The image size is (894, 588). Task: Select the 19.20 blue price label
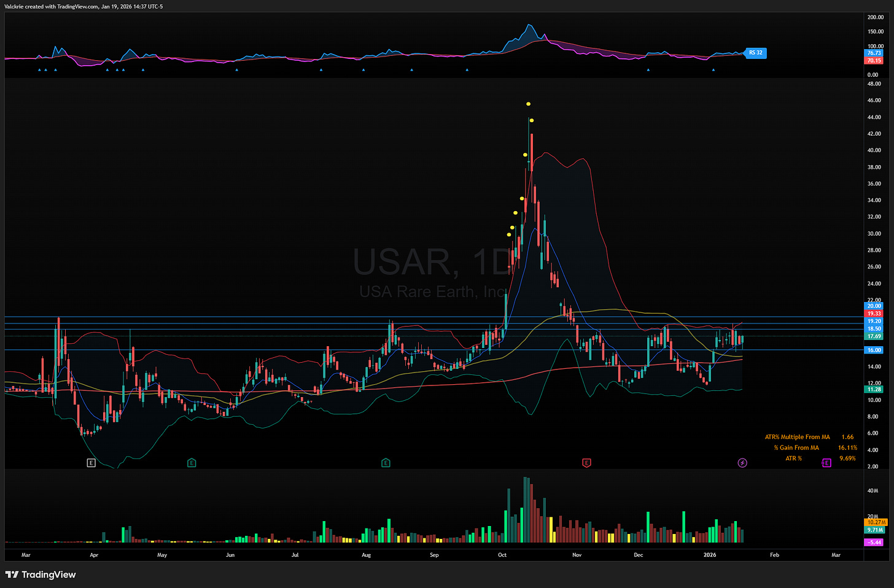(874, 321)
